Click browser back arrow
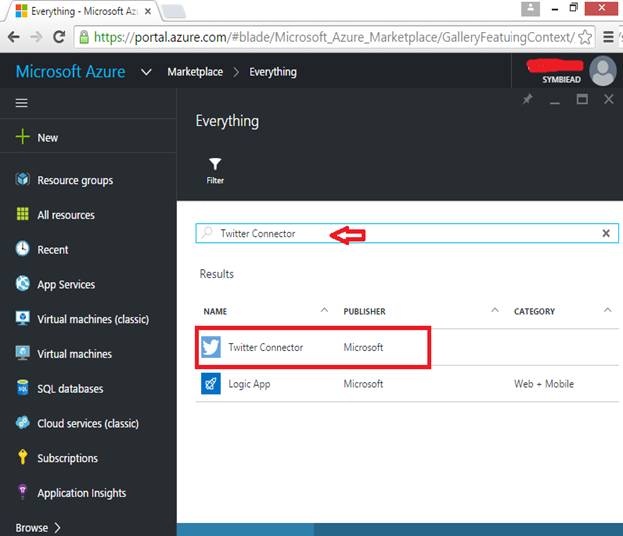The height and width of the screenshot is (536, 623). point(14,37)
